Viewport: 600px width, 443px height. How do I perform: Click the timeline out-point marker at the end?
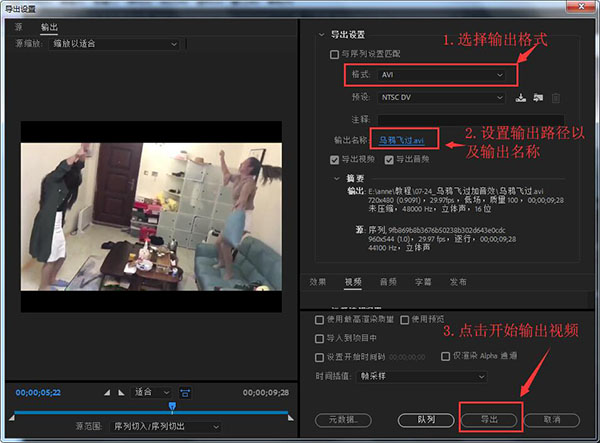291,418
